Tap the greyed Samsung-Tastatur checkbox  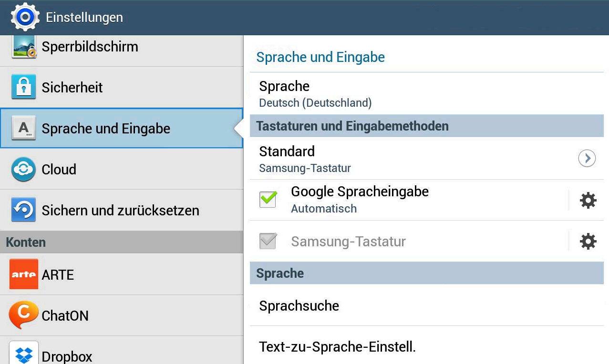tap(268, 241)
